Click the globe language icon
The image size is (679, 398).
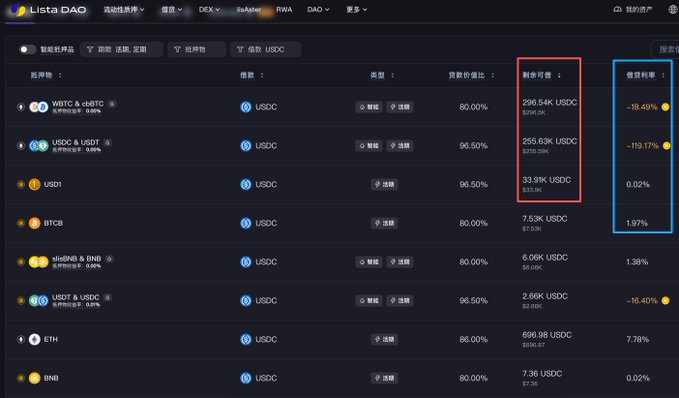click(673, 10)
